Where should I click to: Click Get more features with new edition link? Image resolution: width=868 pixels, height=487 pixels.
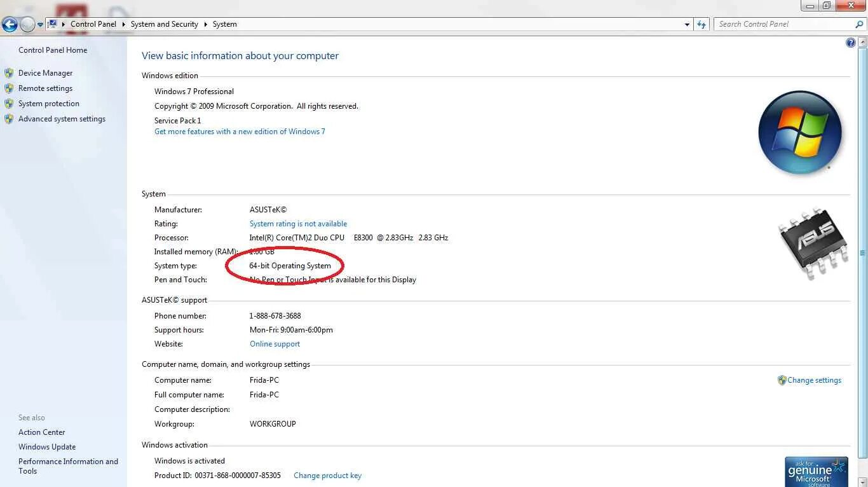coord(240,132)
